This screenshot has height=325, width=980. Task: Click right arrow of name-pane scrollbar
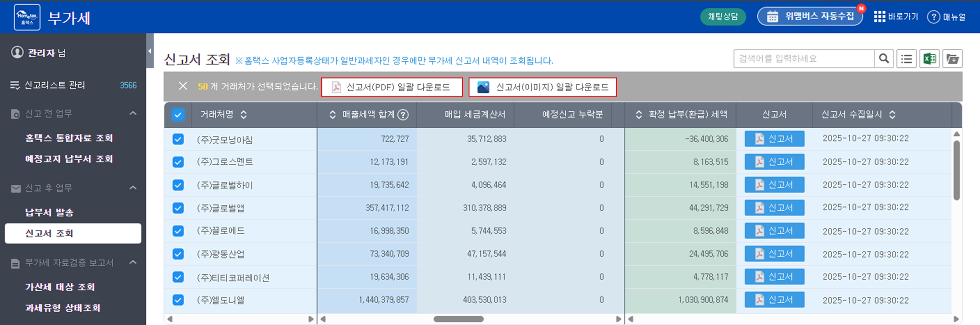point(311,319)
